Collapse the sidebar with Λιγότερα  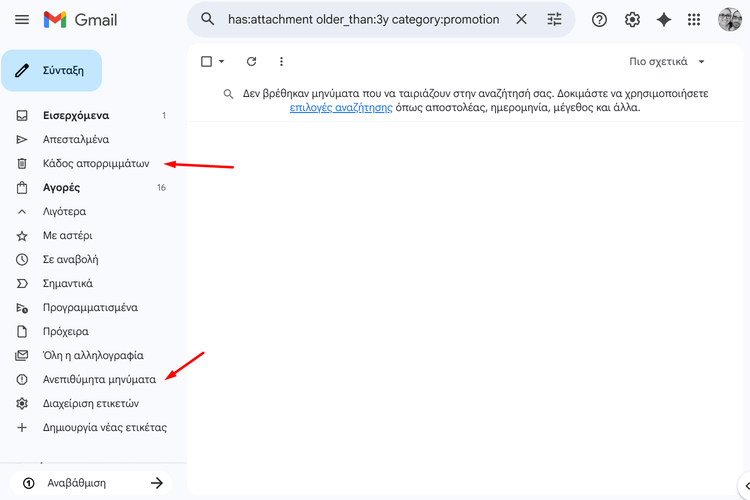point(64,212)
